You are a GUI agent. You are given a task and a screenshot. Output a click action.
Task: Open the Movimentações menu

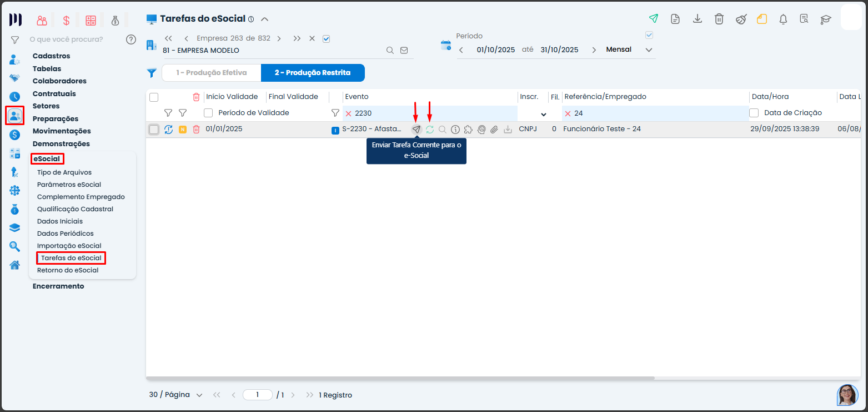[62, 131]
